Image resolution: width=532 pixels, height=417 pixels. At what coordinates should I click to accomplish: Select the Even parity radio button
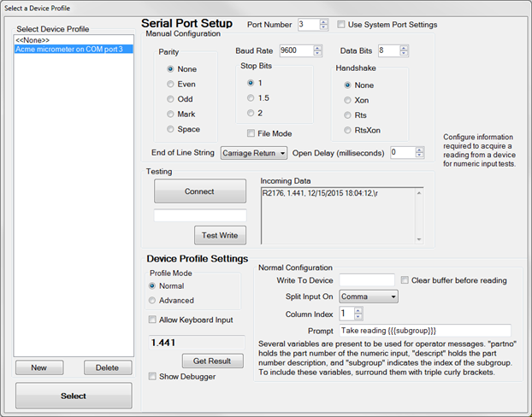click(x=169, y=85)
